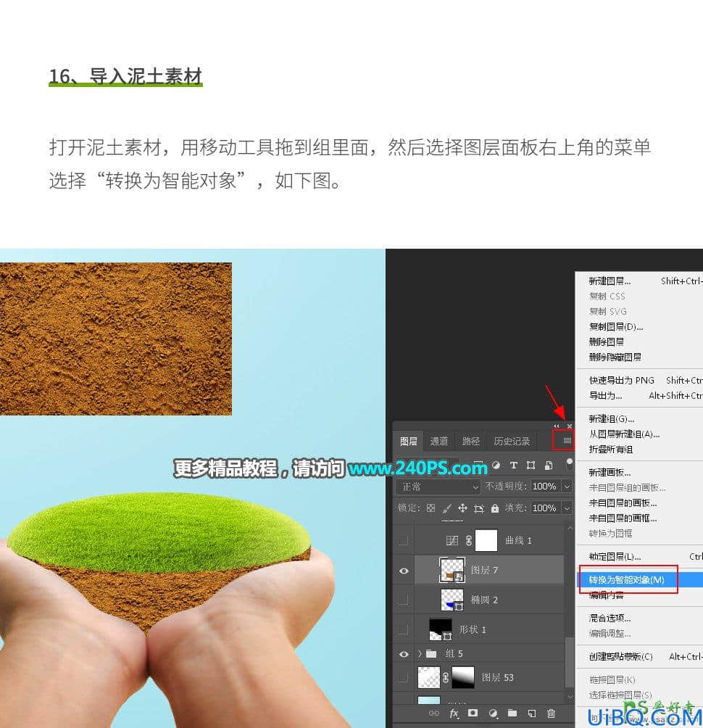Close the Layers panel with the X
Screen dimensions: 703x728
[570, 426]
